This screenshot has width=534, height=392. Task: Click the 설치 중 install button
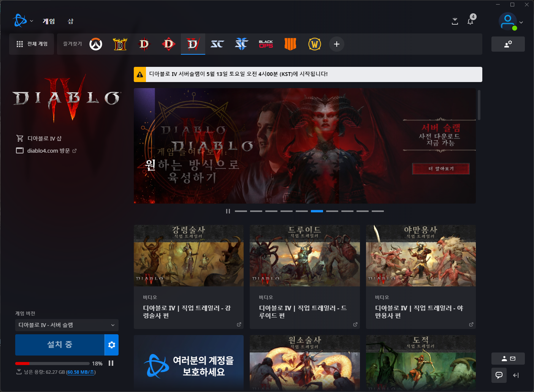(60, 345)
